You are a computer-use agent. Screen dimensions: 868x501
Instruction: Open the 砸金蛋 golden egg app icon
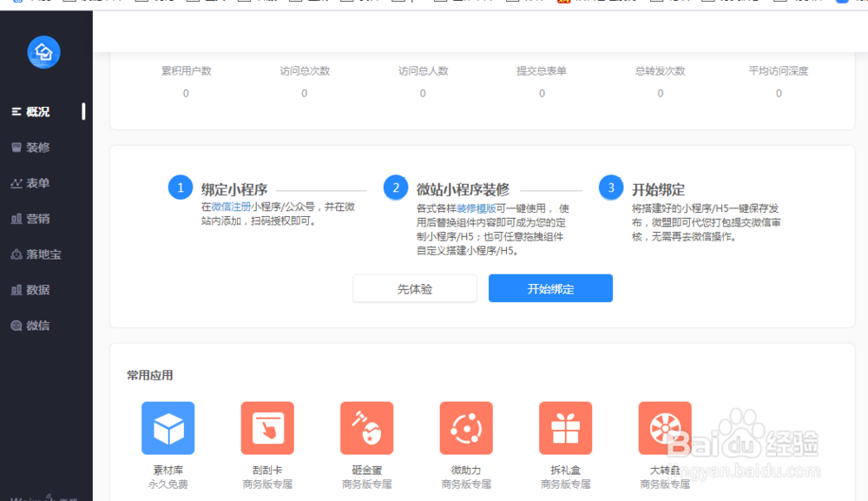coord(366,427)
